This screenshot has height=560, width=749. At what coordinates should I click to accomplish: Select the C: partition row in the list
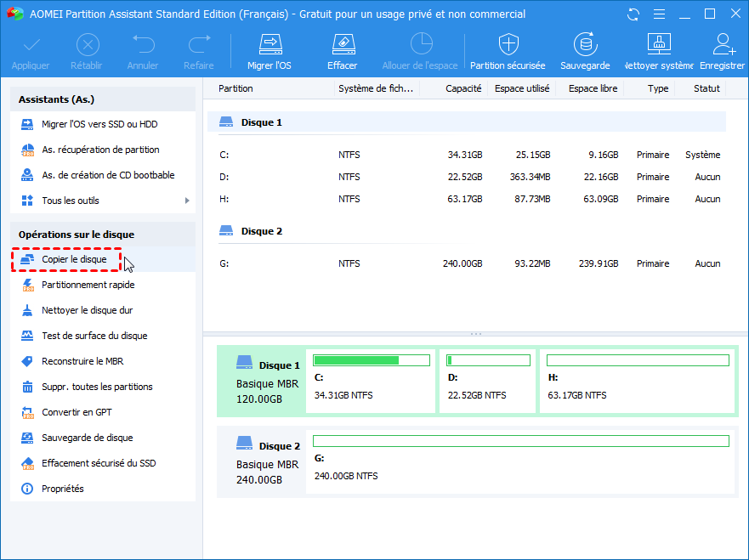tap(340, 155)
